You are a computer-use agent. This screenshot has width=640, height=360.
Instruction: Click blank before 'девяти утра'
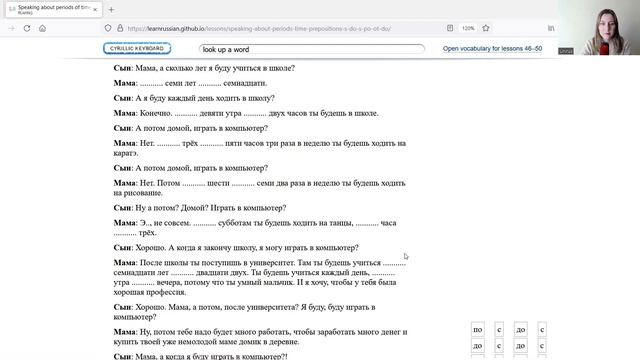pyautogui.click(x=186, y=113)
